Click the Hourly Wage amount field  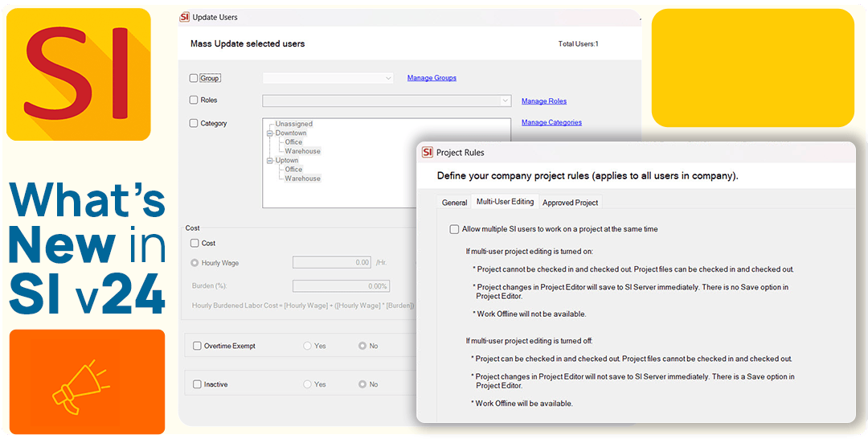point(332,262)
